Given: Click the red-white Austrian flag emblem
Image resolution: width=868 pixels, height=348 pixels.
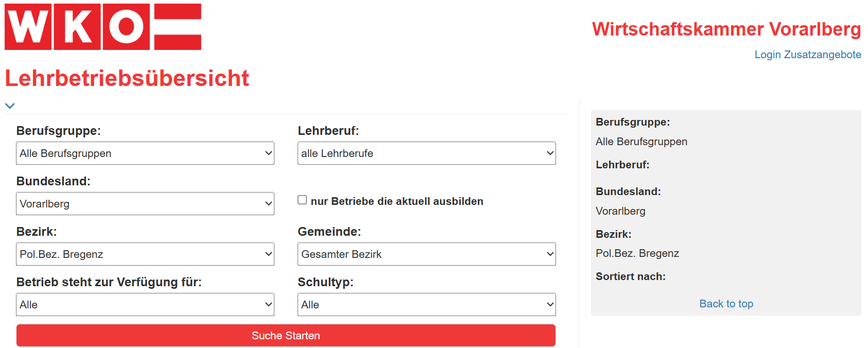Looking at the screenshot, I should coord(178,27).
